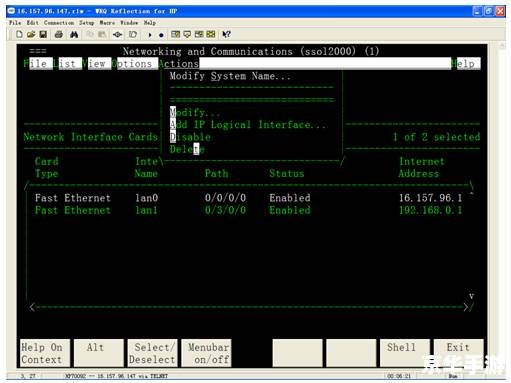Click the first terminal window toolbar icon

pyautogui.click(x=175, y=34)
